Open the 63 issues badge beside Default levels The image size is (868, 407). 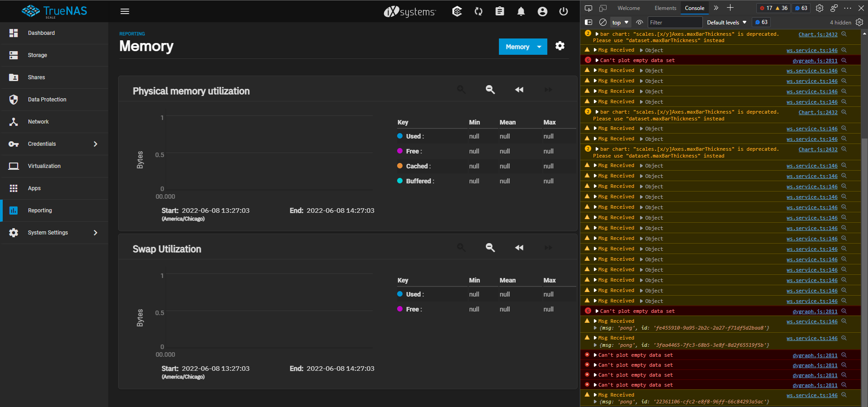762,22
